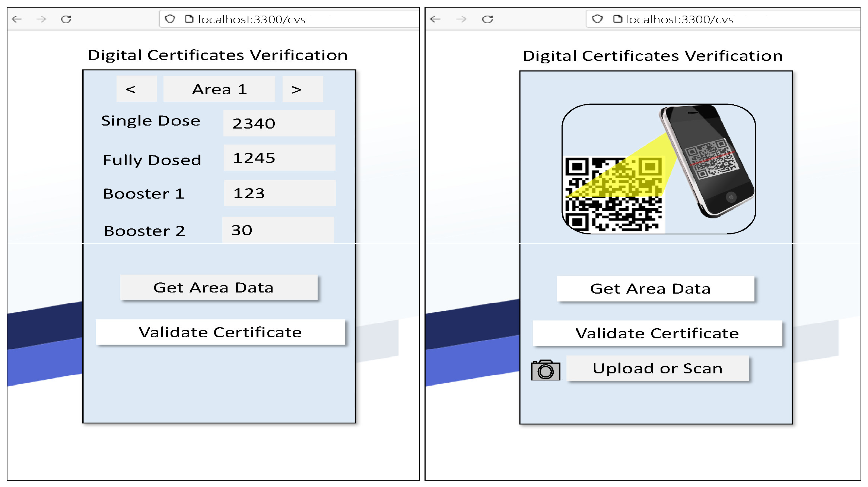Viewport: 868px width, 487px height.
Task: Click the Single Dose value field
Action: (279, 123)
